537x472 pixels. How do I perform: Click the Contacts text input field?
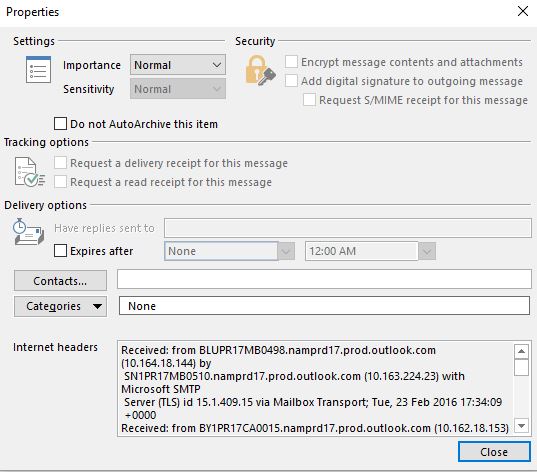[324, 279]
